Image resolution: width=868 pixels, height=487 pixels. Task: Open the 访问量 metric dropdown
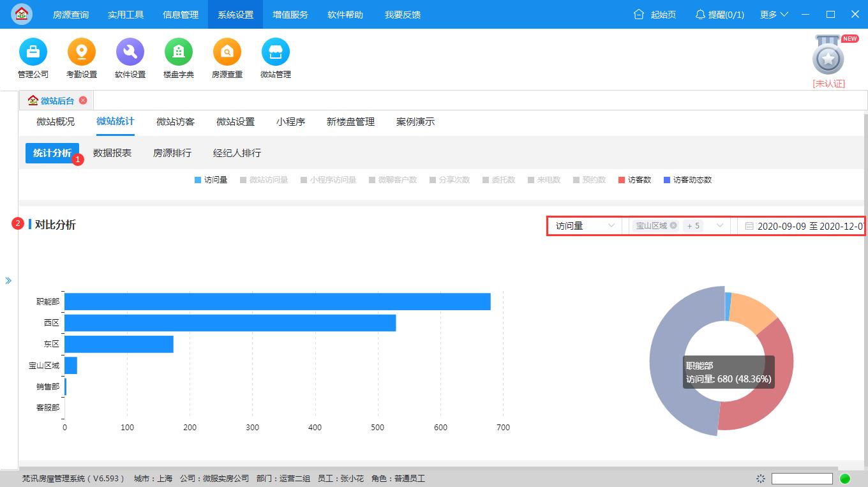point(584,225)
